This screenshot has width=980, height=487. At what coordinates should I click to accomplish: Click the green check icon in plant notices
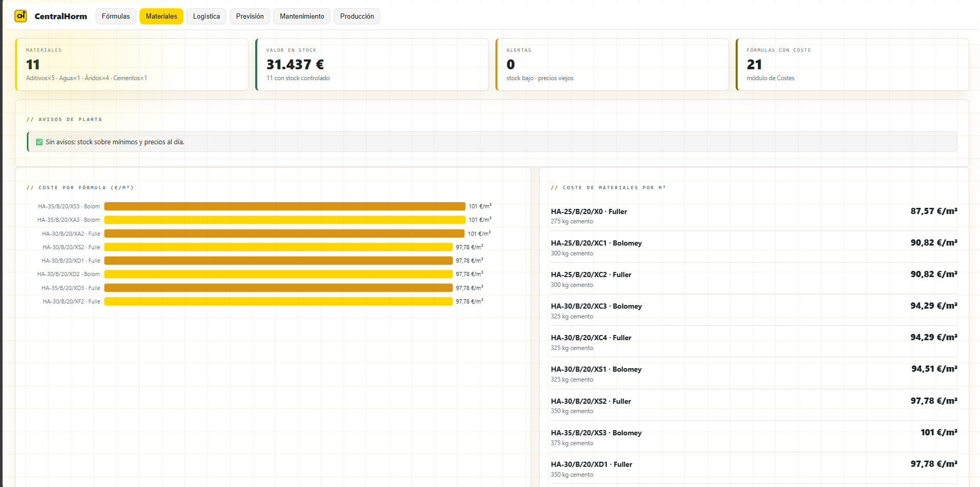39,142
